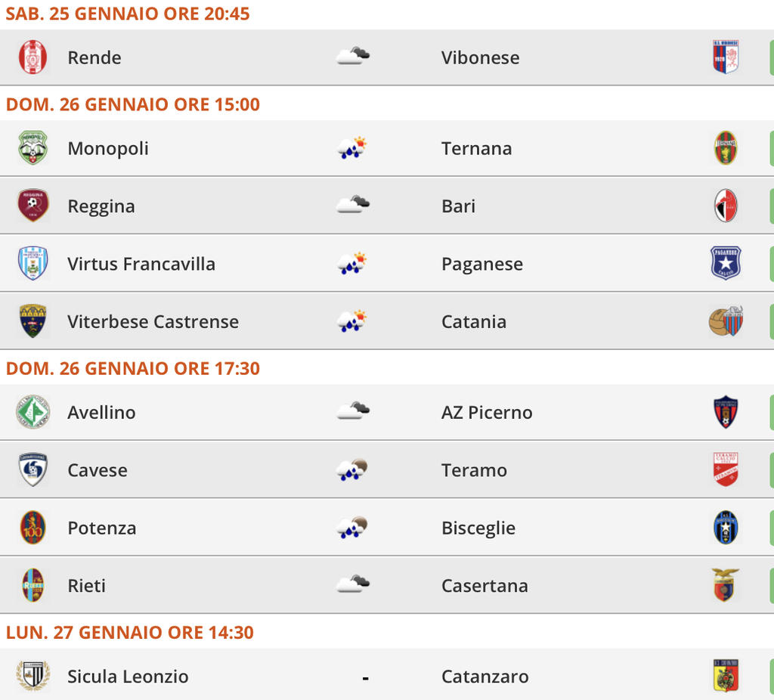
Task: Click weather icon for Monopoli-Ternana match
Action: tap(352, 148)
